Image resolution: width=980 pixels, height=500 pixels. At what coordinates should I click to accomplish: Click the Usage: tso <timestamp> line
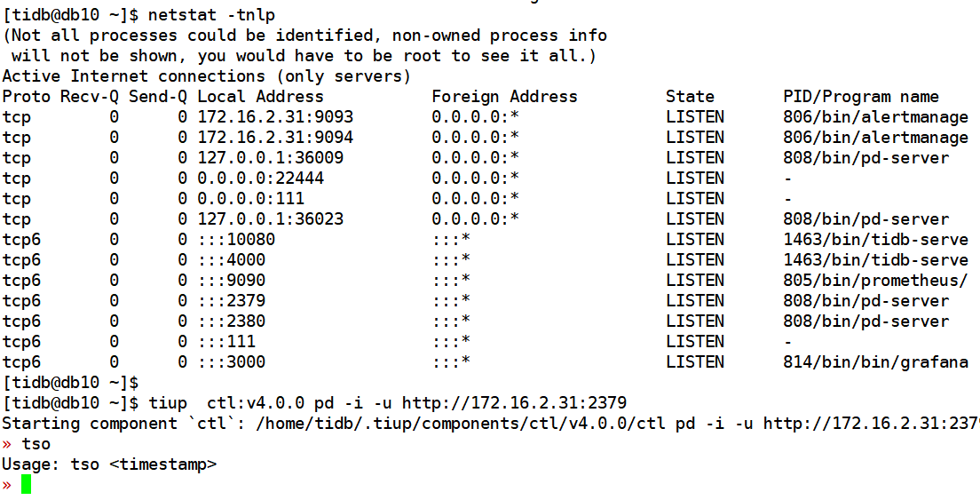click(x=109, y=464)
